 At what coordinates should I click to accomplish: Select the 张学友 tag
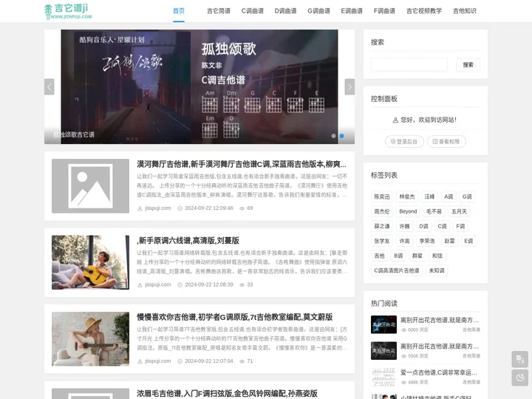pos(382,241)
